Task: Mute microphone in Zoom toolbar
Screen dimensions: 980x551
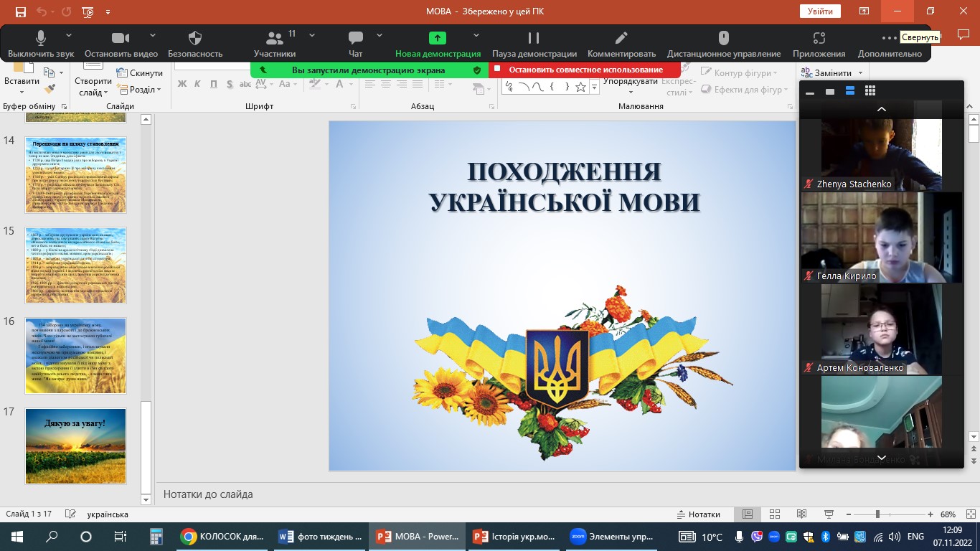Action: pyautogui.click(x=41, y=44)
